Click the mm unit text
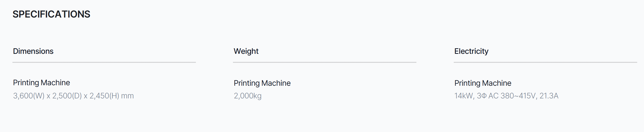This screenshot has height=132, width=644. [x=128, y=96]
